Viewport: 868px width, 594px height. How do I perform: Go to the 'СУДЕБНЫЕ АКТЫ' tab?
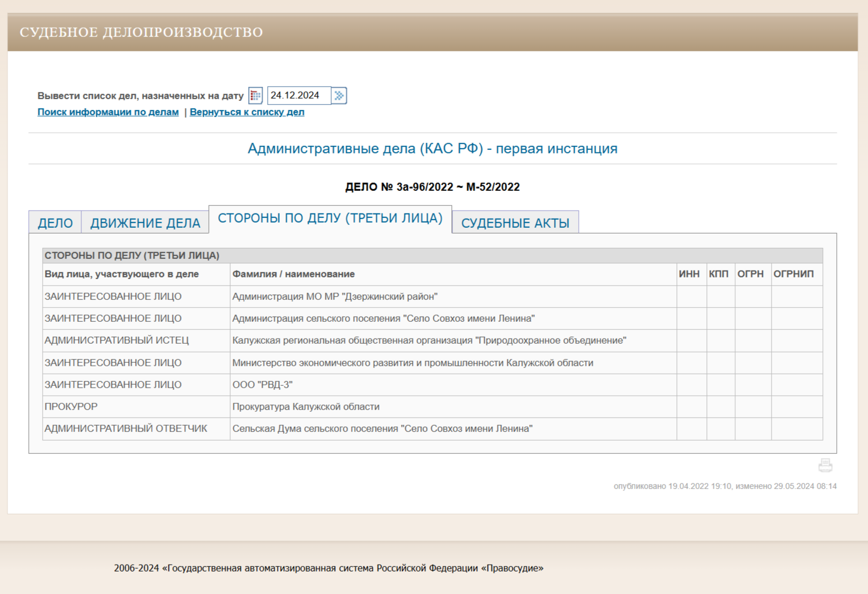point(515,223)
